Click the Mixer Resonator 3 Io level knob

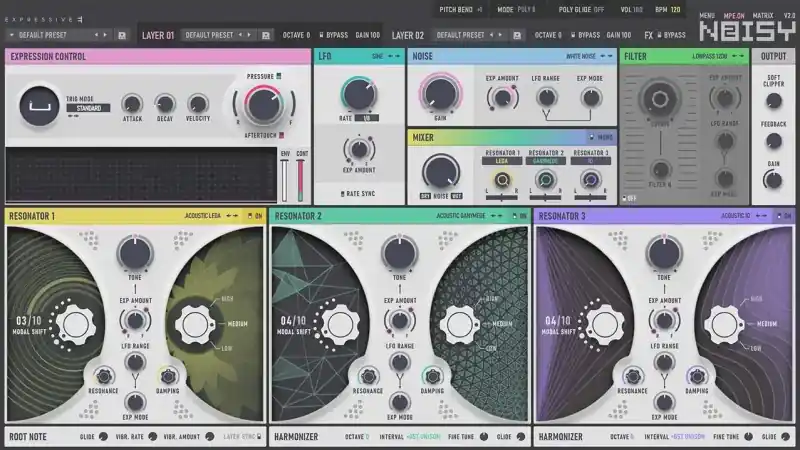590,180
